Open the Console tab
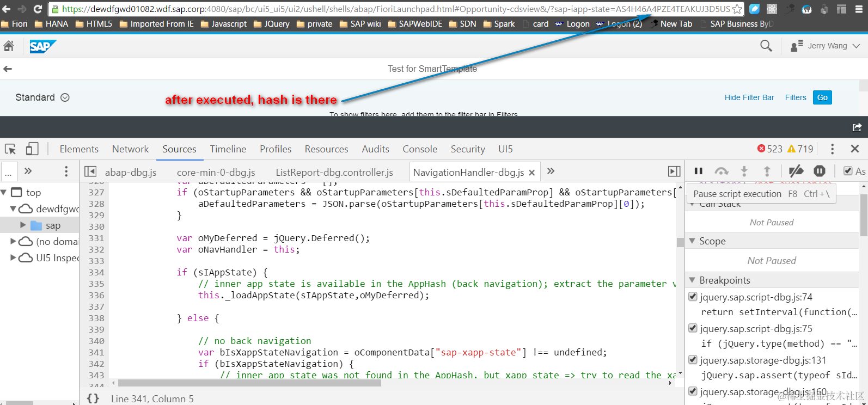Image resolution: width=868 pixels, height=405 pixels. 420,149
